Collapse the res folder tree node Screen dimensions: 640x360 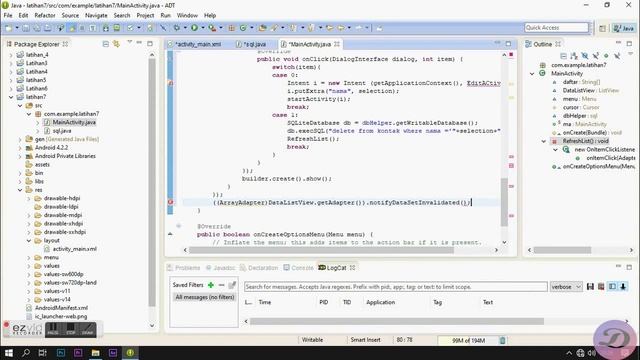(20, 190)
